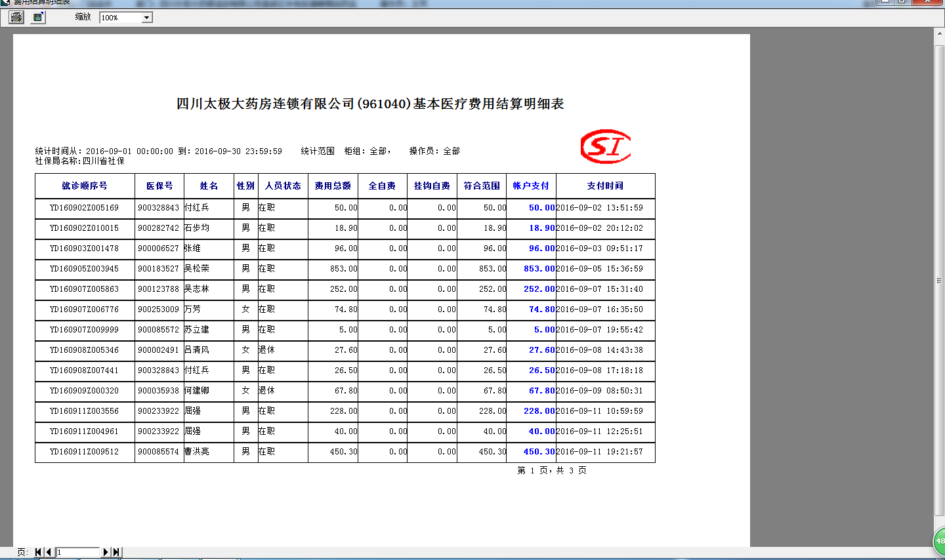The image size is (945, 560).
Task: Click the name 张维
Action: (x=193, y=249)
